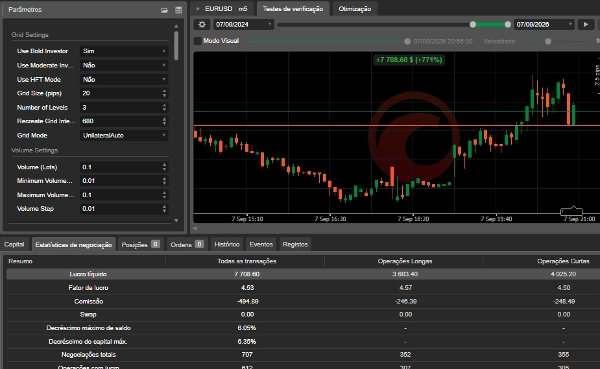The height and width of the screenshot is (369, 600).
Task: Open the Ordens tab
Action: (187, 245)
